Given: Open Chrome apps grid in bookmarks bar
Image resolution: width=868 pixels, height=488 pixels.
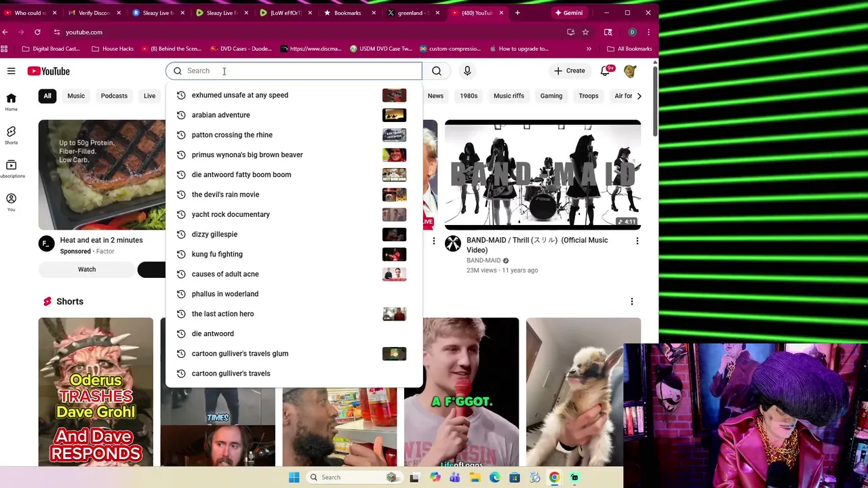Looking at the screenshot, I should pyautogui.click(x=4, y=49).
